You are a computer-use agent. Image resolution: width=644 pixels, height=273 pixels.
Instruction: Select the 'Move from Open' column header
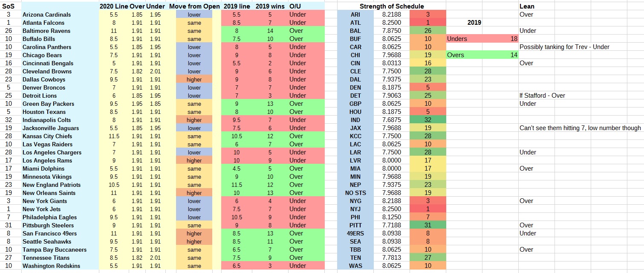(x=194, y=6)
